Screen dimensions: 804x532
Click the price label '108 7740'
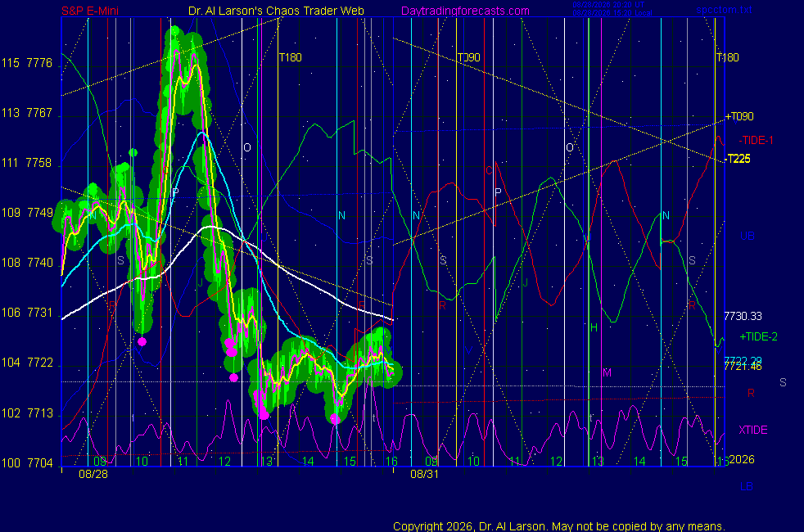(x=27, y=263)
